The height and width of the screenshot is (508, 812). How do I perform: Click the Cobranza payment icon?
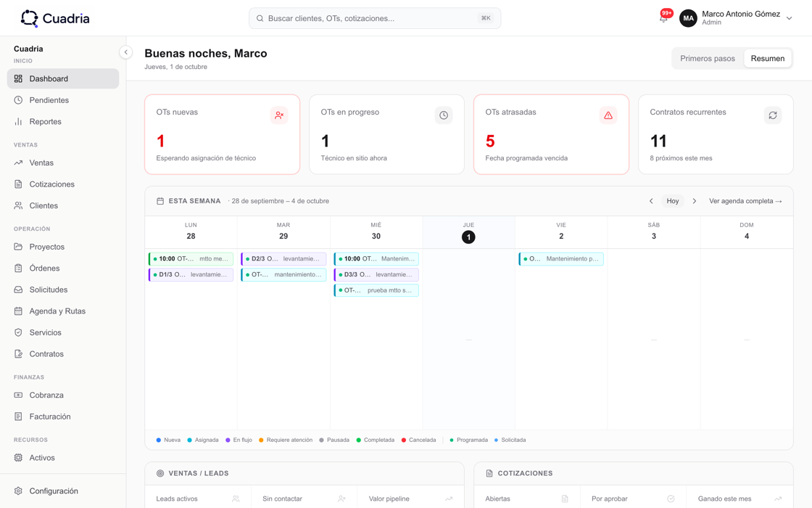18,395
